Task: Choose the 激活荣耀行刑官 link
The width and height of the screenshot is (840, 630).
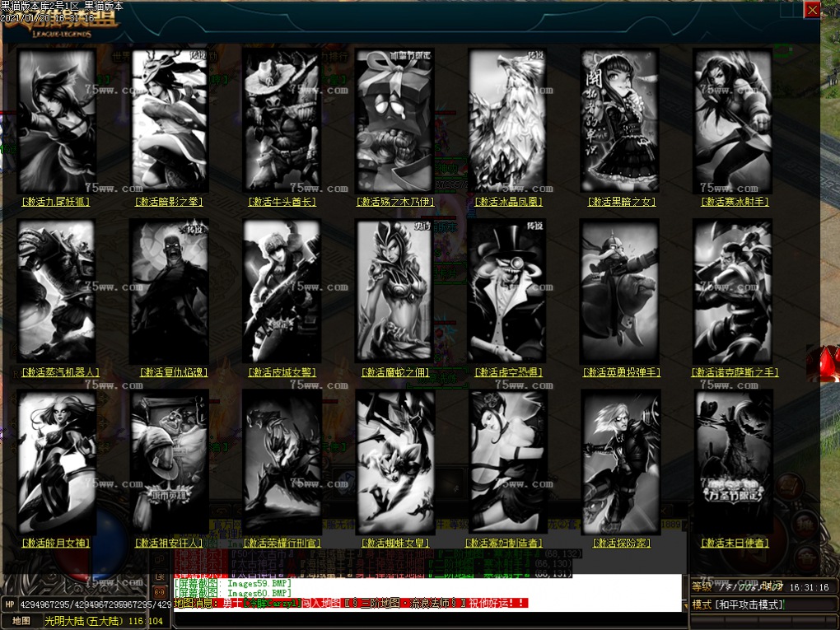Action: point(282,543)
